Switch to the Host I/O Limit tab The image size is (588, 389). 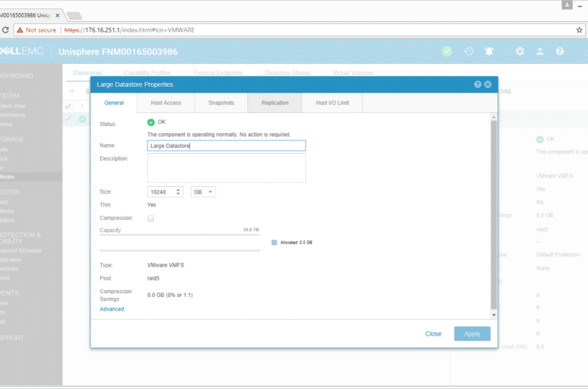[332, 103]
